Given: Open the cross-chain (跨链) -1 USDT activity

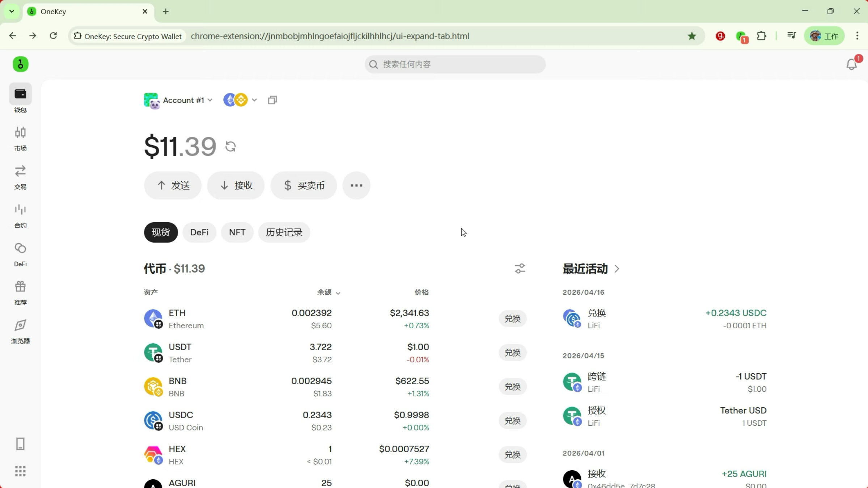Looking at the screenshot, I should [x=665, y=382].
